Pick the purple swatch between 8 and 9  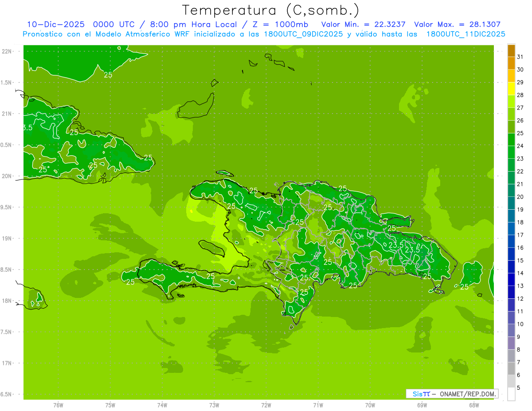[x=511, y=343]
